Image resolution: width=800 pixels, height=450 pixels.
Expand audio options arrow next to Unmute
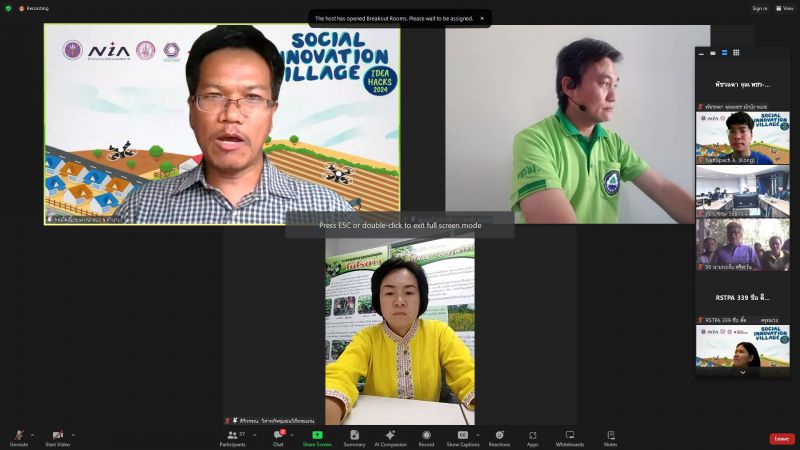(x=32, y=435)
